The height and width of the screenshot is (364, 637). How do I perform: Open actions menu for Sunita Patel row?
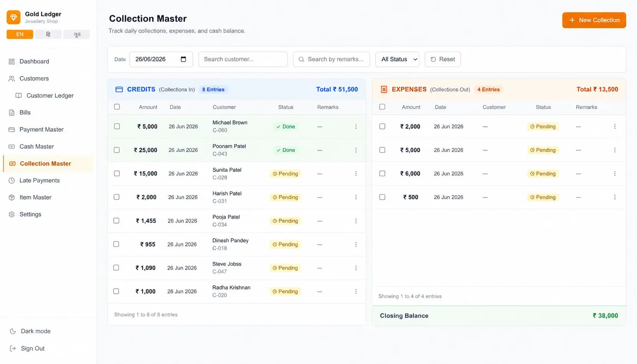(356, 174)
